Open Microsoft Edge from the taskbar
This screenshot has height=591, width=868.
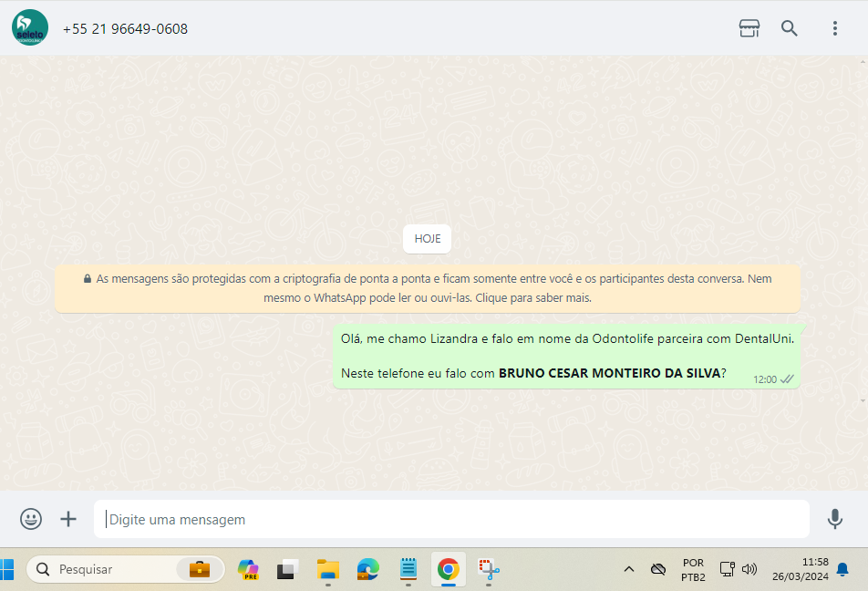click(x=367, y=569)
